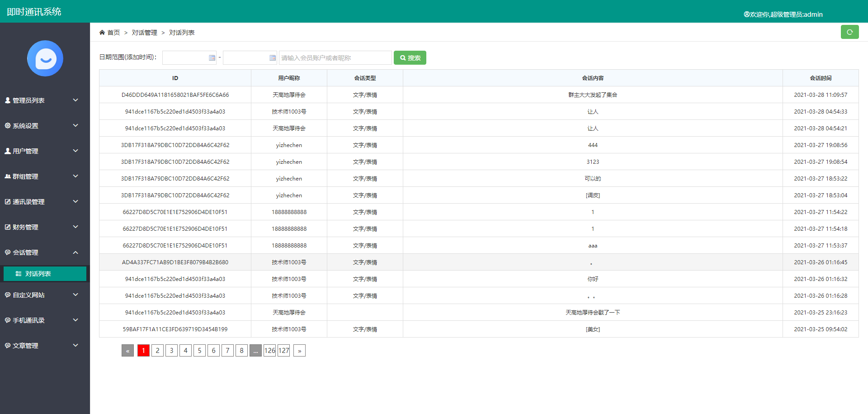This screenshot has width=868, height=414.
Task: Go to page 2 in pagination
Action: [x=157, y=350]
